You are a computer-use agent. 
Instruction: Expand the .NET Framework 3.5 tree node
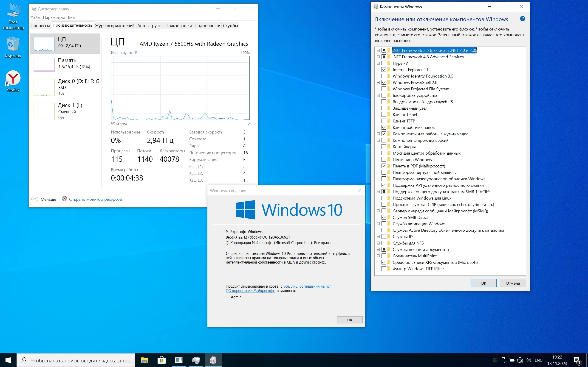pos(378,50)
